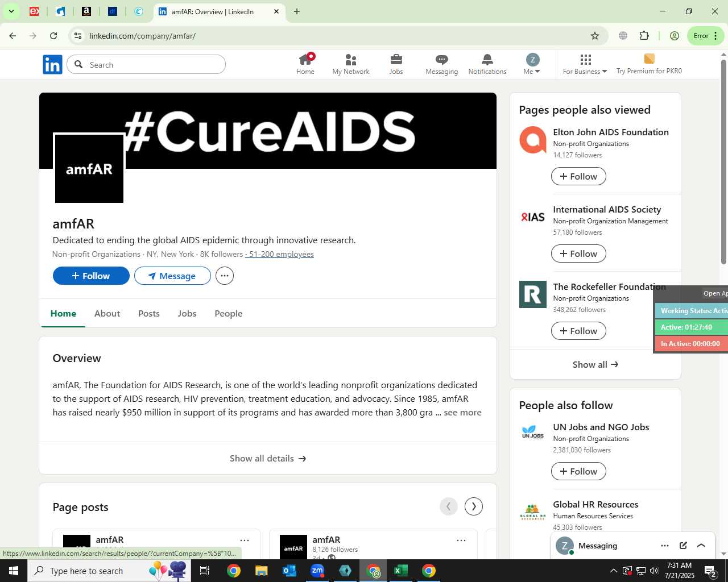Image resolution: width=728 pixels, height=582 pixels.
Task: Follow the amfAR company page
Action: coord(91,276)
